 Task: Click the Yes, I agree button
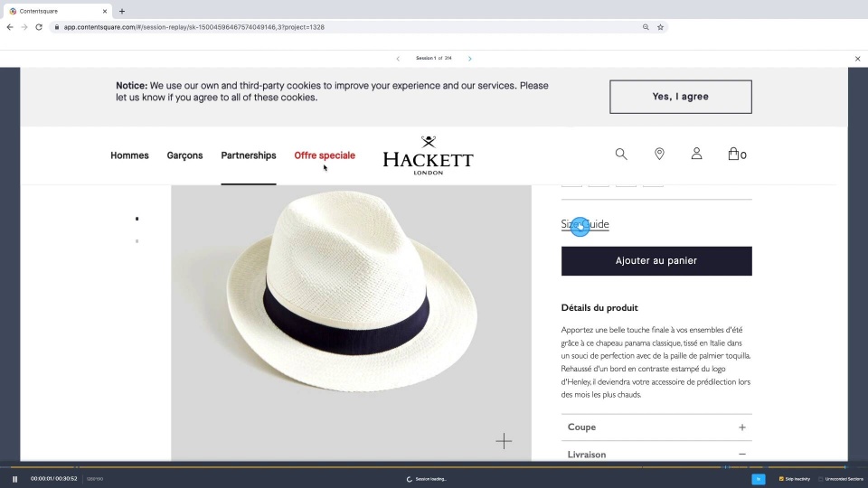(680, 97)
